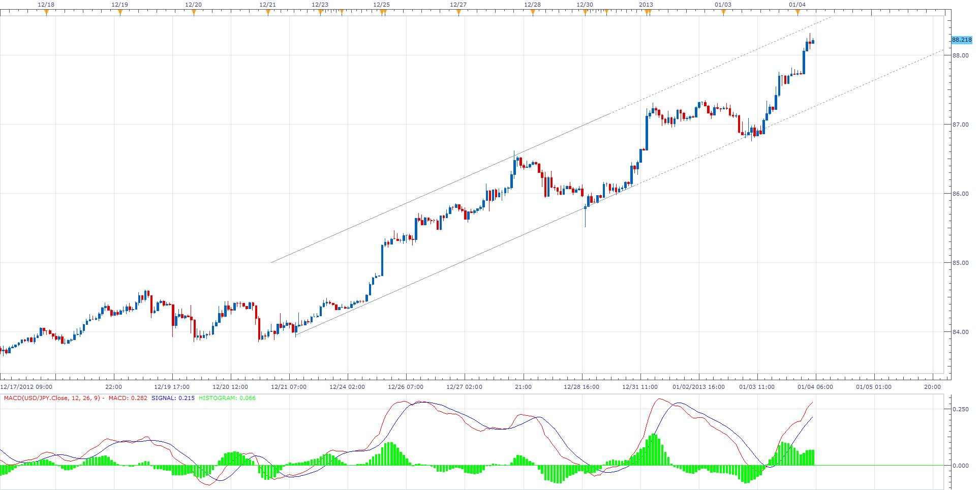Screen dimensions: 980x490
Task: Click the 84.00 price axis label
Action: coord(960,332)
